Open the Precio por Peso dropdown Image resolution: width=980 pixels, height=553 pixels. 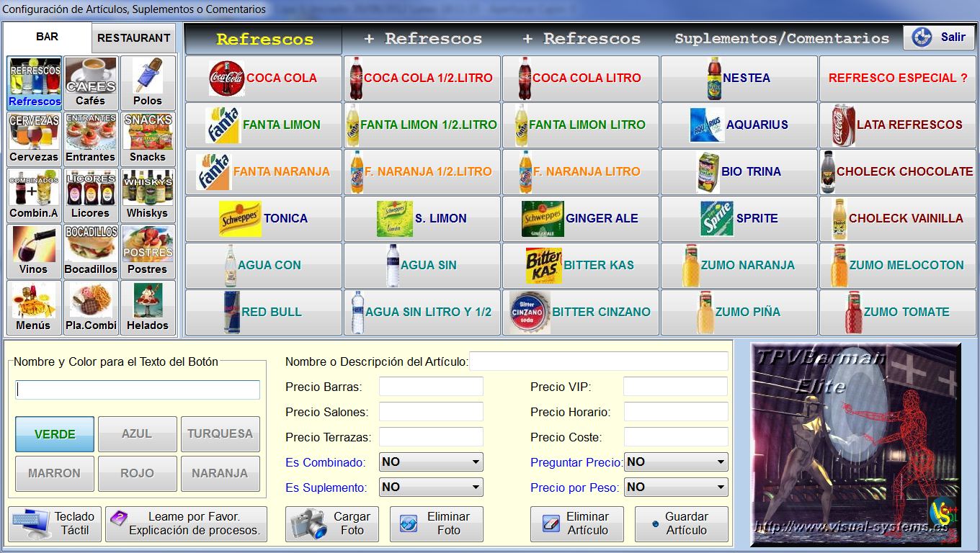point(676,487)
